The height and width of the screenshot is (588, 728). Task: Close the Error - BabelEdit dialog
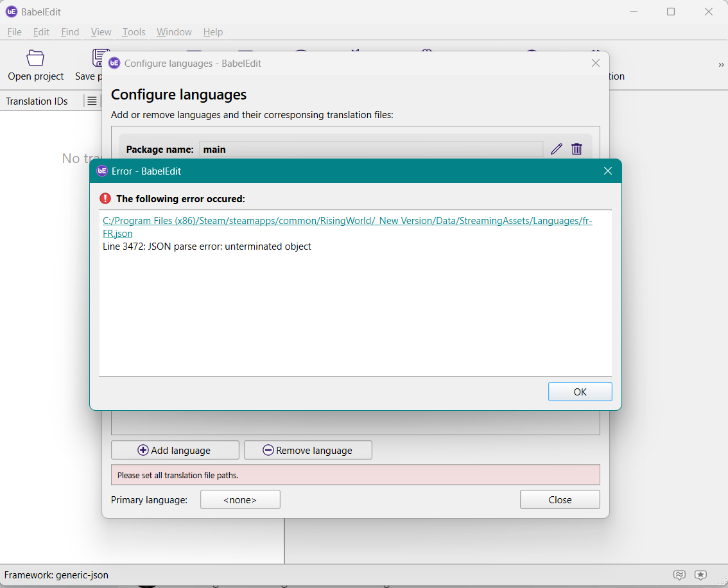point(607,171)
